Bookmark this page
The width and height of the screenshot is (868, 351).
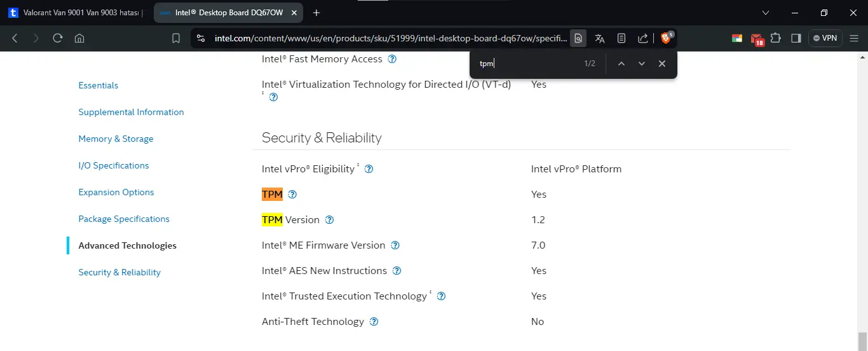point(176,38)
